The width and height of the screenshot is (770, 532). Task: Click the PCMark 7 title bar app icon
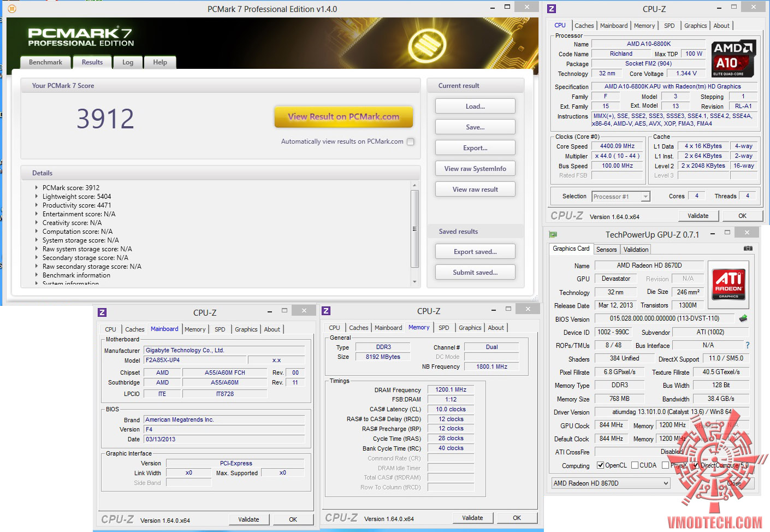(11, 9)
